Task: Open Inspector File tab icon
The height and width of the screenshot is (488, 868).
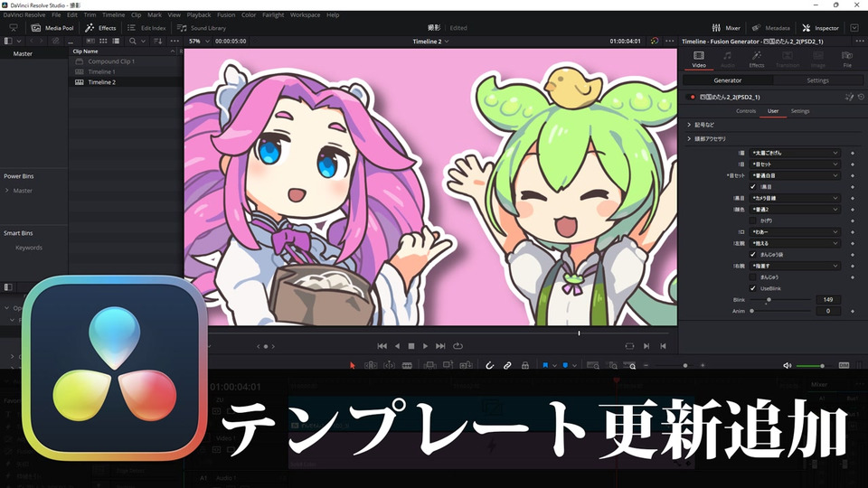Action: pyautogui.click(x=847, y=60)
